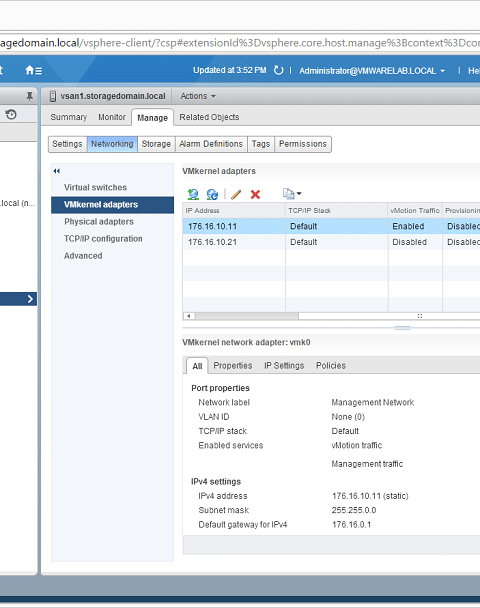
Task: Click the refresh icon beside the update time
Action: (x=278, y=71)
